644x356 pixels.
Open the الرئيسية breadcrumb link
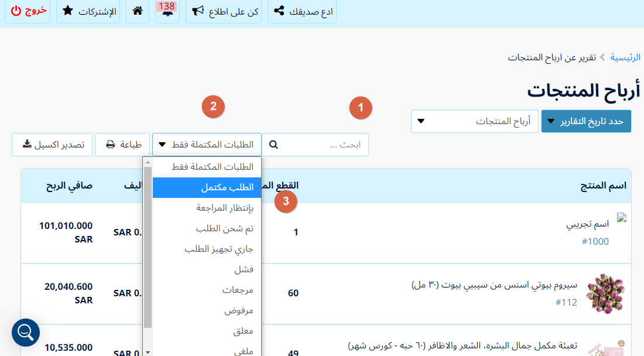(625, 57)
